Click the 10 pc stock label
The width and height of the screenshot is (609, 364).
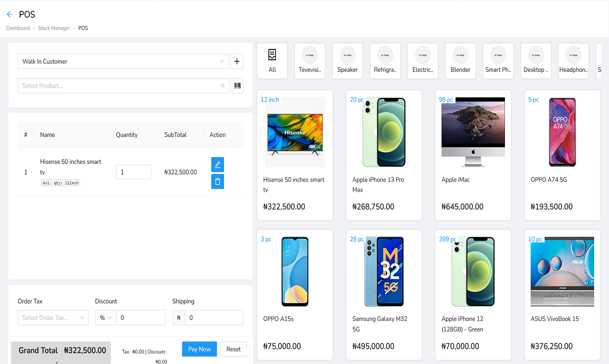[535, 239]
